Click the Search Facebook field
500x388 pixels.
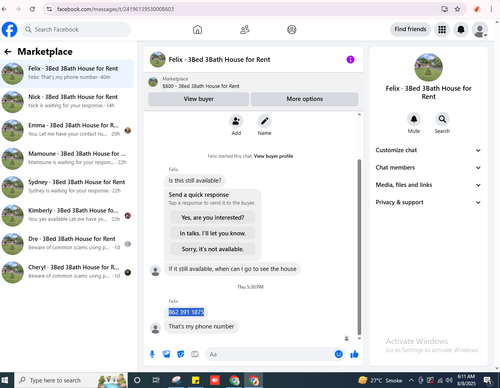(76, 30)
